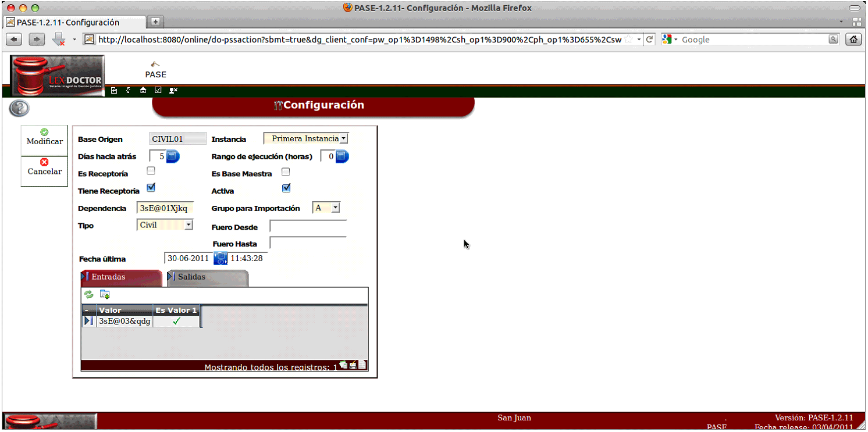
Task: Open the date-time picker for Fecha última
Action: 220,258
